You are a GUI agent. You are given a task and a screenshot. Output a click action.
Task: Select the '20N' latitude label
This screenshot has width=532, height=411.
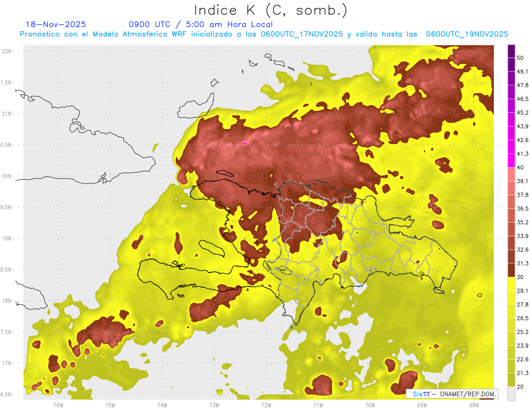coord(7,176)
